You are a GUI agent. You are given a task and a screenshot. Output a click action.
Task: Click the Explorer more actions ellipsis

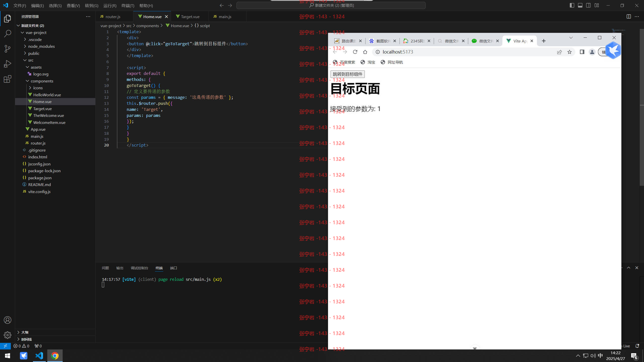tap(88, 17)
